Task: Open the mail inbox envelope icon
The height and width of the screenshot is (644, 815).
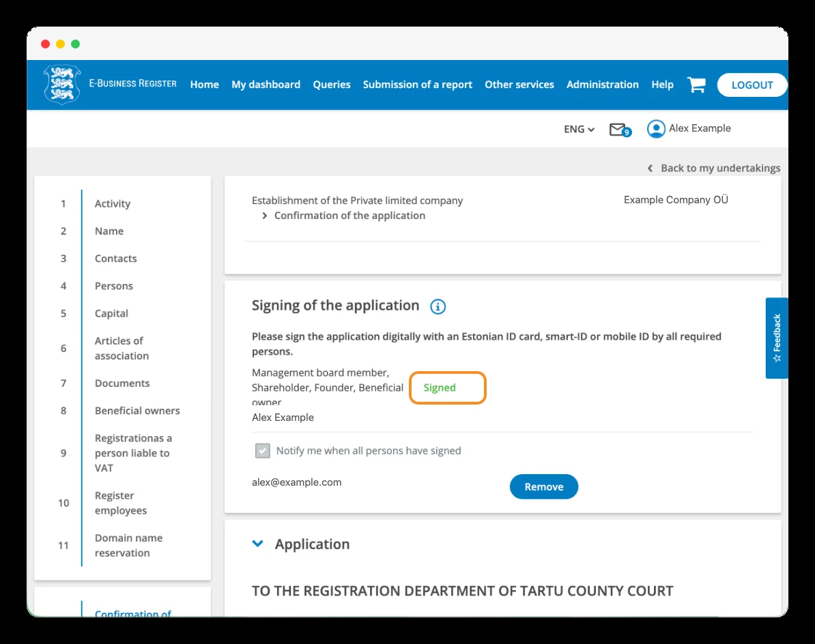Action: pyautogui.click(x=618, y=130)
